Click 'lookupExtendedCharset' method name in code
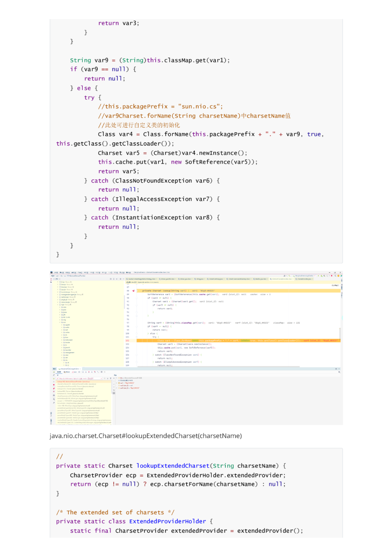The width and height of the screenshot is (392, 556). (173, 466)
